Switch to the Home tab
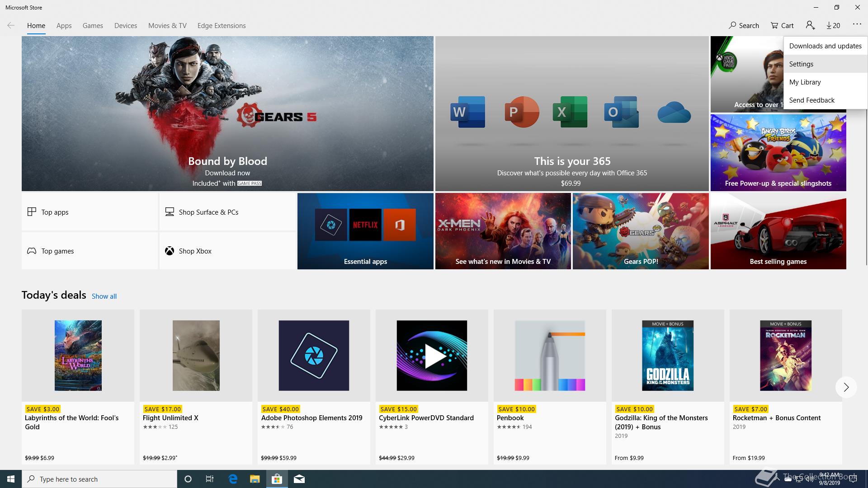The width and height of the screenshot is (868, 488). point(36,26)
